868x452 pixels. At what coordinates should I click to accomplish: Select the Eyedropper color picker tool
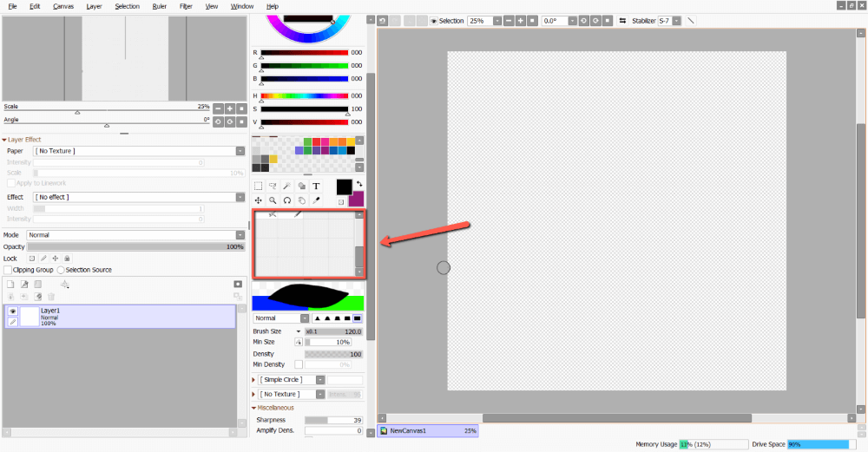tap(316, 200)
